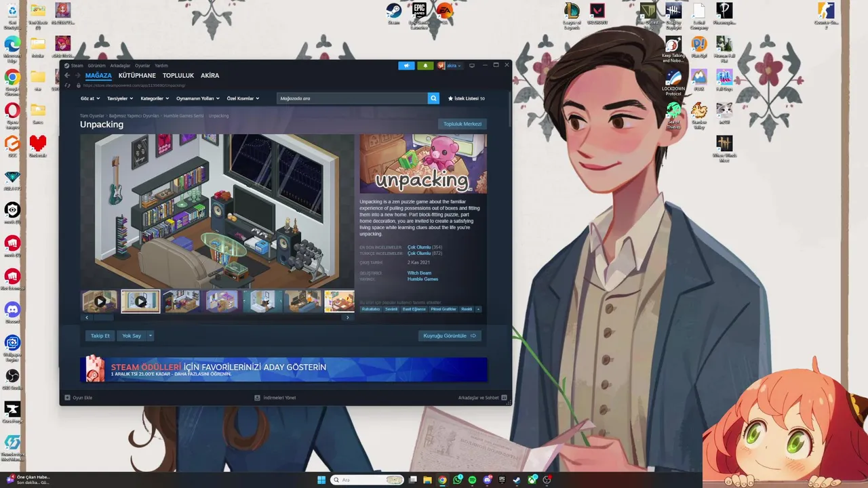Open LOCKDOWN Protocol desktop shortcut
Viewport: 868px width, 488px height.
click(673, 82)
